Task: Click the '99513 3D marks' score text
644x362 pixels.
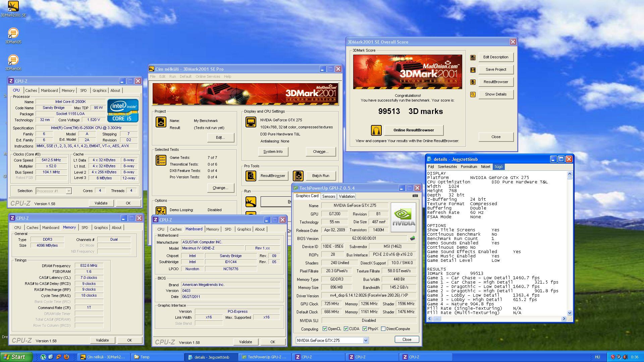Action: 411,111
